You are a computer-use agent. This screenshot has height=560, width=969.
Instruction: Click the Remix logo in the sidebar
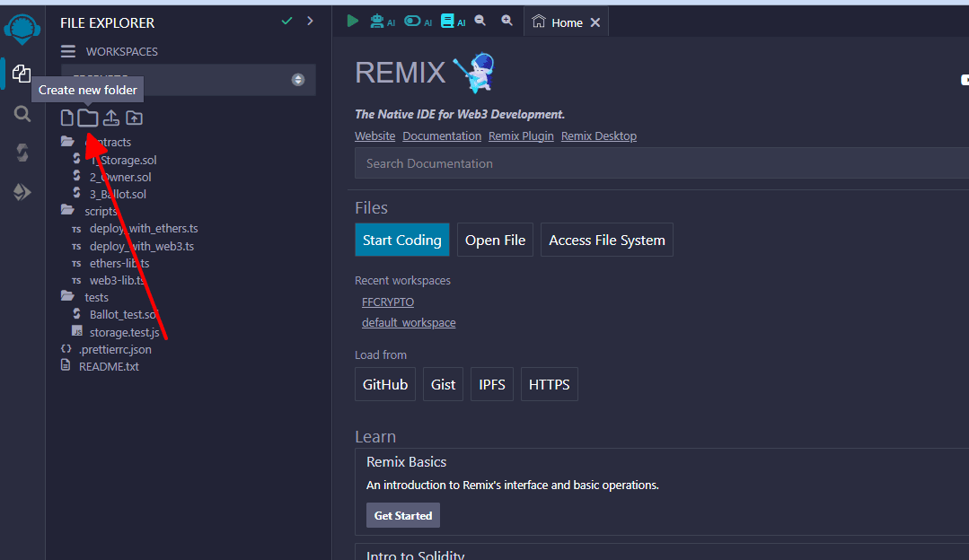pos(22,30)
